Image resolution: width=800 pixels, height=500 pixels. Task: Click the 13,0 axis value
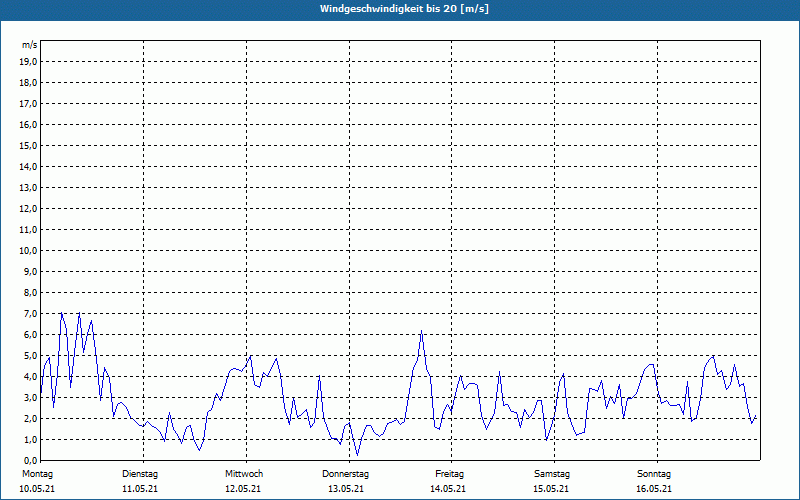click(28, 187)
